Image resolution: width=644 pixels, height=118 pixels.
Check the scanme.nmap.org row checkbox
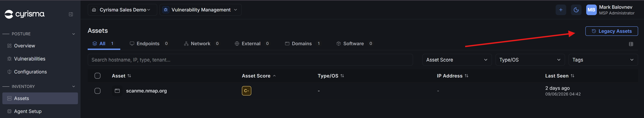(x=97, y=91)
